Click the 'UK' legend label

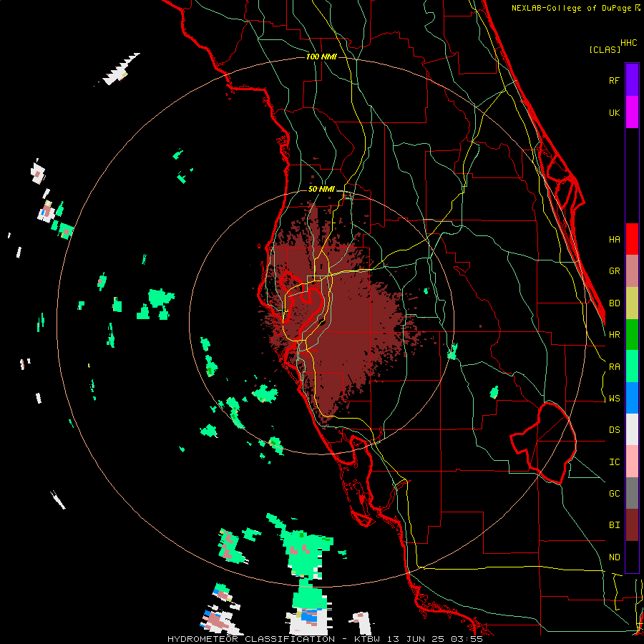(614, 112)
